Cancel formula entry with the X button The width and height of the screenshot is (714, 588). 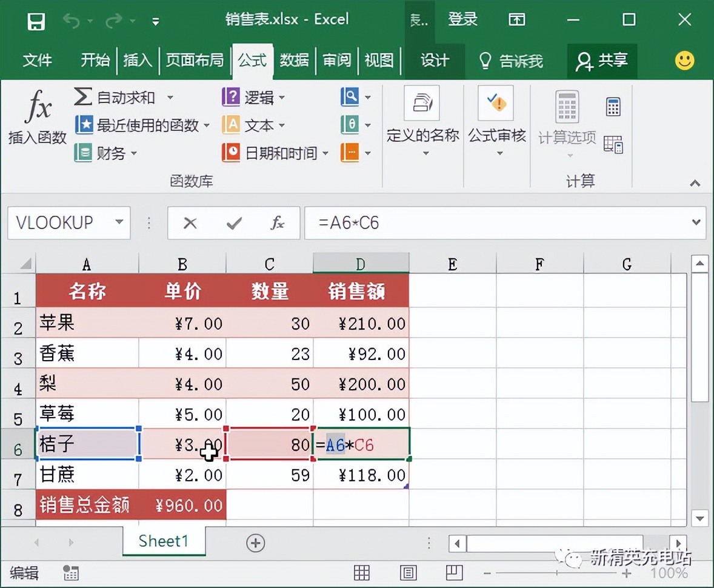[190, 222]
